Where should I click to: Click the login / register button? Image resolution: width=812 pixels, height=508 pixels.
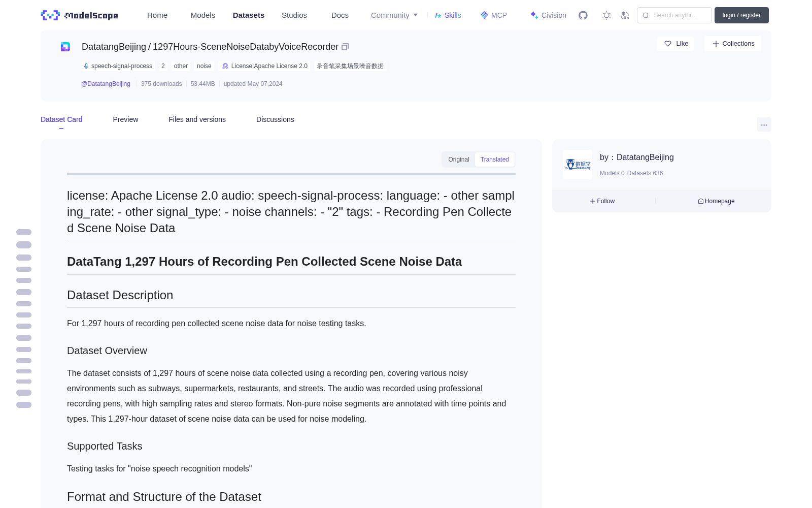[x=741, y=15]
